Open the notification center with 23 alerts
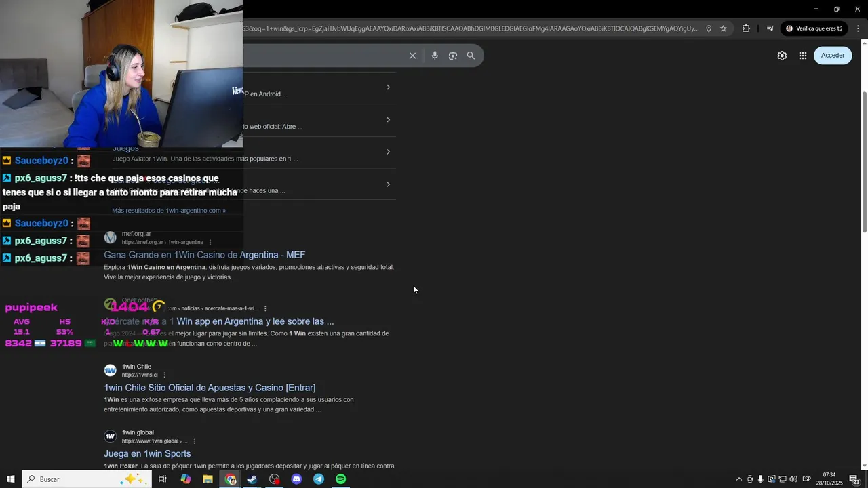The image size is (868, 488). [855, 479]
